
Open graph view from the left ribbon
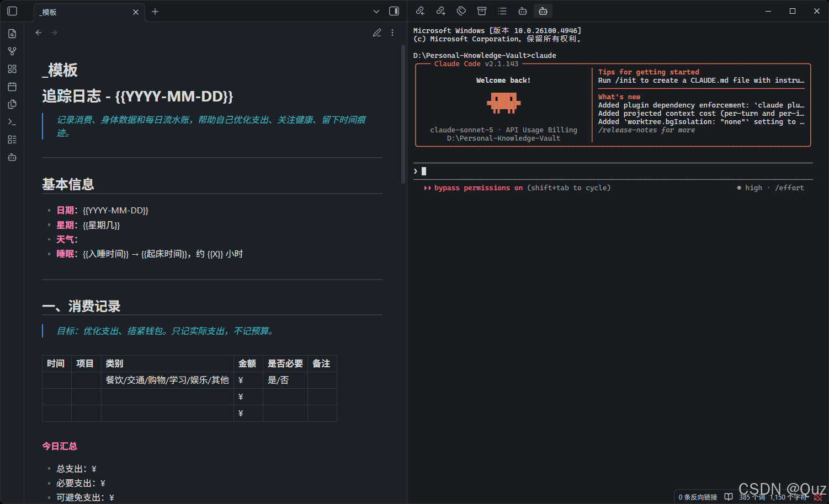(x=12, y=51)
